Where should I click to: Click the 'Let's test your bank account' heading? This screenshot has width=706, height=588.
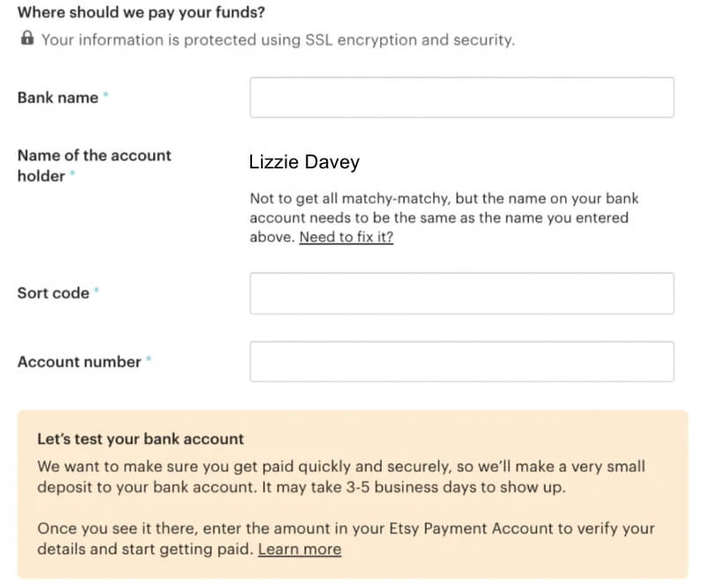tap(140, 439)
